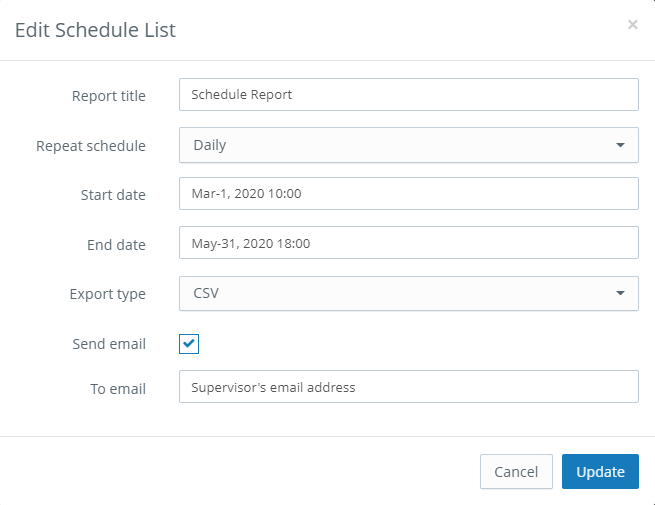Image resolution: width=655 pixels, height=505 pixels.
Task: Click the 'Repeat schedule' label
Action: 91,146
